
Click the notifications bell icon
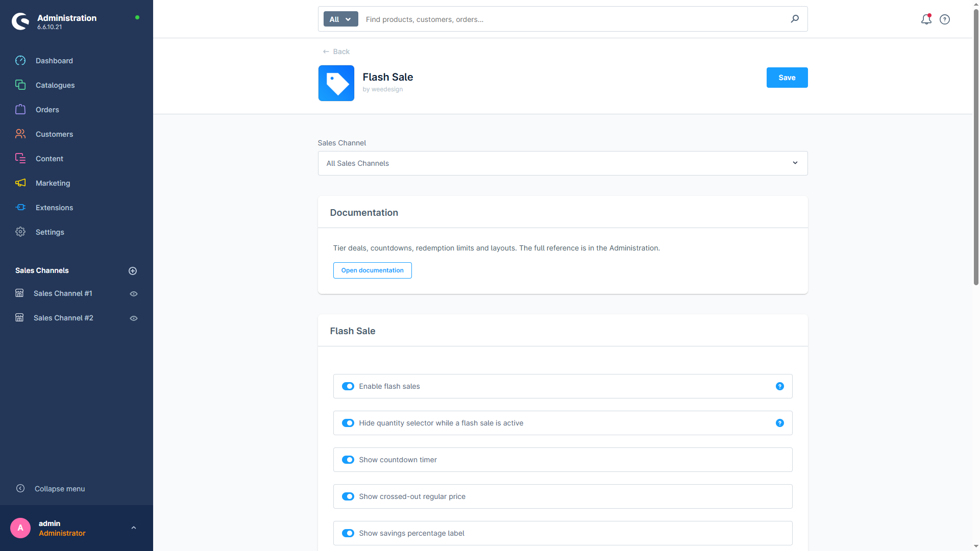[926, 19]
